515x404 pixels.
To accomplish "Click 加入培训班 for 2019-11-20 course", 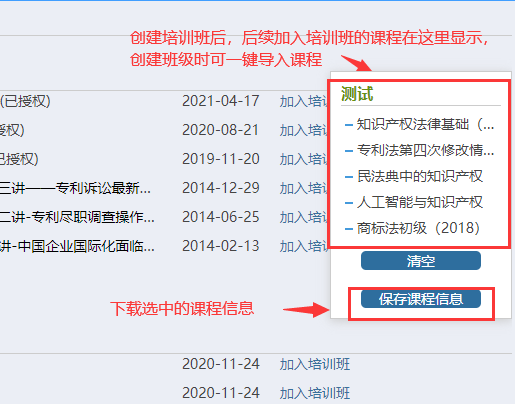I will tap(305, 159).
